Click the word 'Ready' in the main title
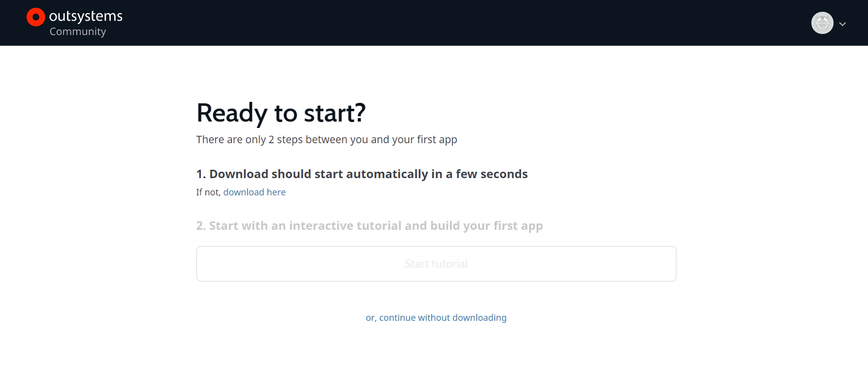 (x=231, y=113)
